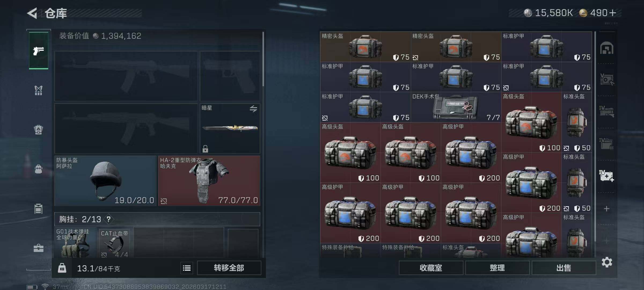This screenshot has height=290, width=644.
Task: Click the chest rig help question mark
Action: [108, 219]
